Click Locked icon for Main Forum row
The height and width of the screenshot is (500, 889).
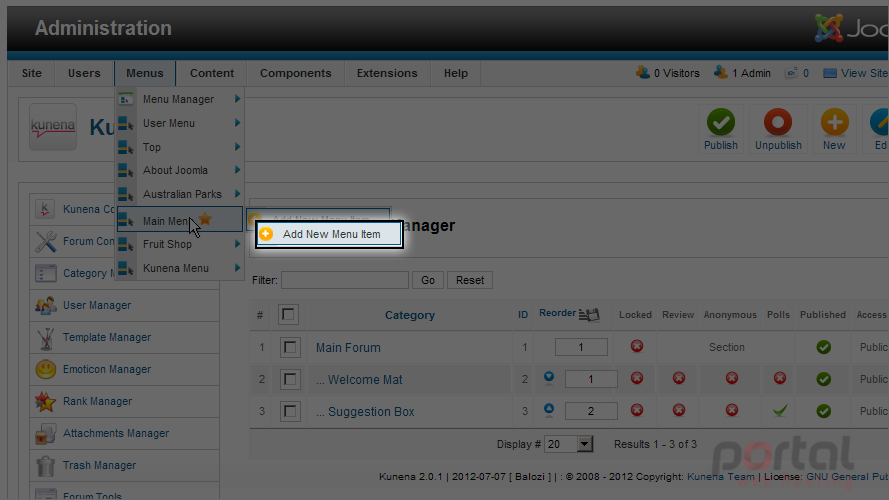[x=637, y=346]
